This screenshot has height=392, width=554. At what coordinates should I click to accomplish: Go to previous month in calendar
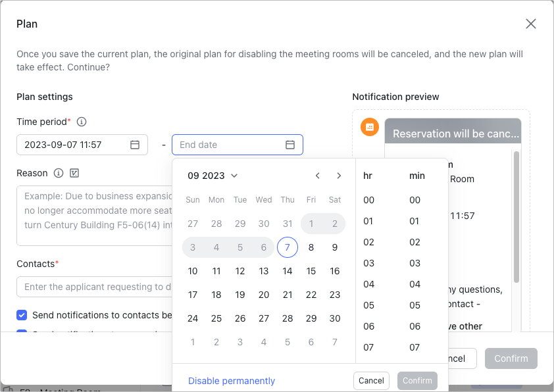click(x=318, y=176)
